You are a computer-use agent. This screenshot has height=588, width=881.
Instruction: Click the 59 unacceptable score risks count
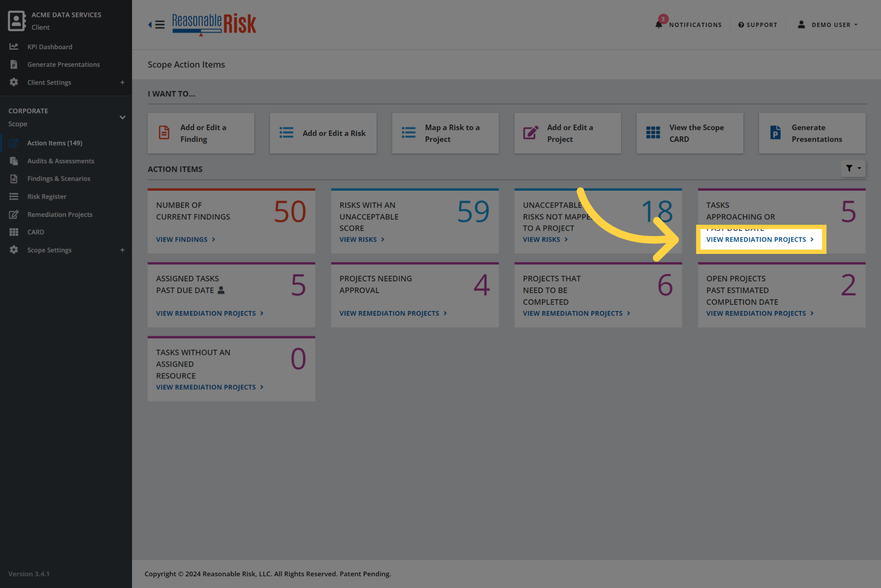click(473, 212)
